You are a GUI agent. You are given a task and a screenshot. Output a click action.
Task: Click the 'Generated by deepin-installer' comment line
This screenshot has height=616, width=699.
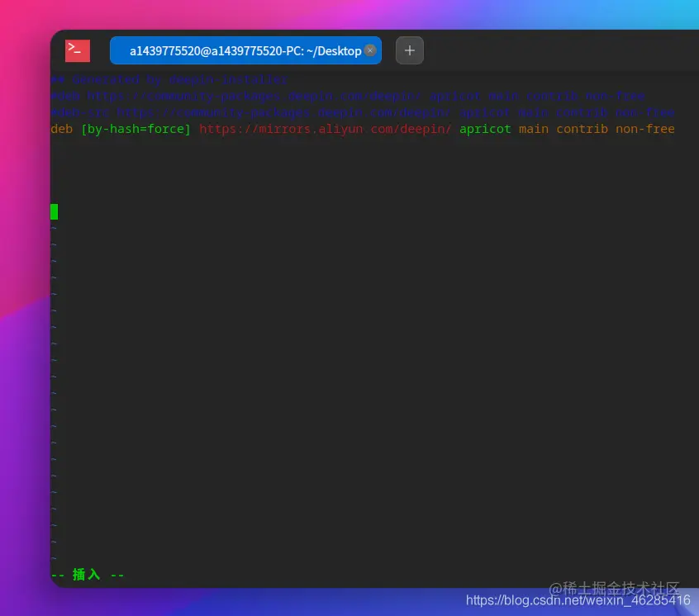click(169, 80)
